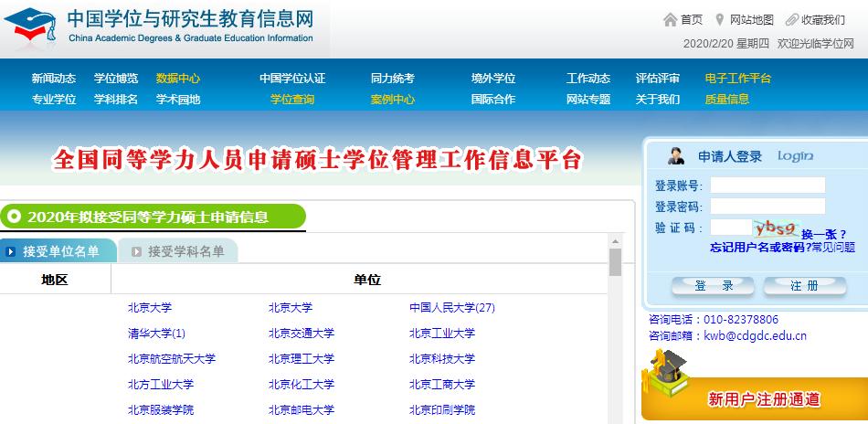
Task: Open 学术园地 menu item
Action: [177, 100]
